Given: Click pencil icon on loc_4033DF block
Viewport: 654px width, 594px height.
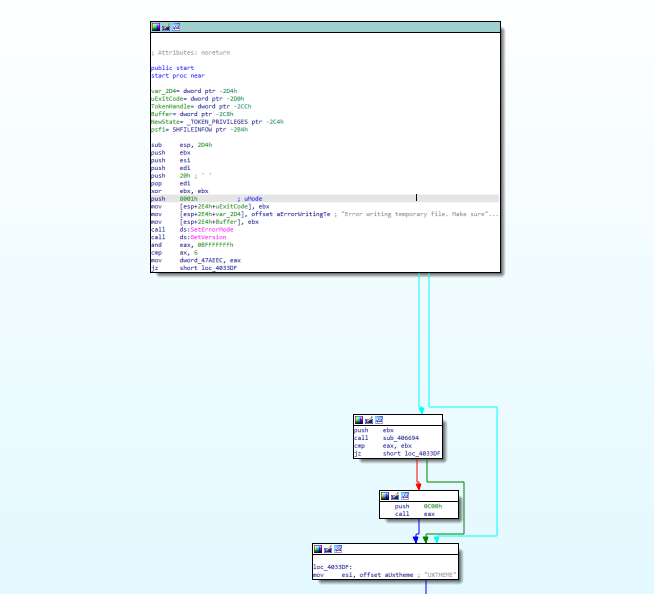Looking at the screenshot, I should pyautogui.click(x=328, y=549).
